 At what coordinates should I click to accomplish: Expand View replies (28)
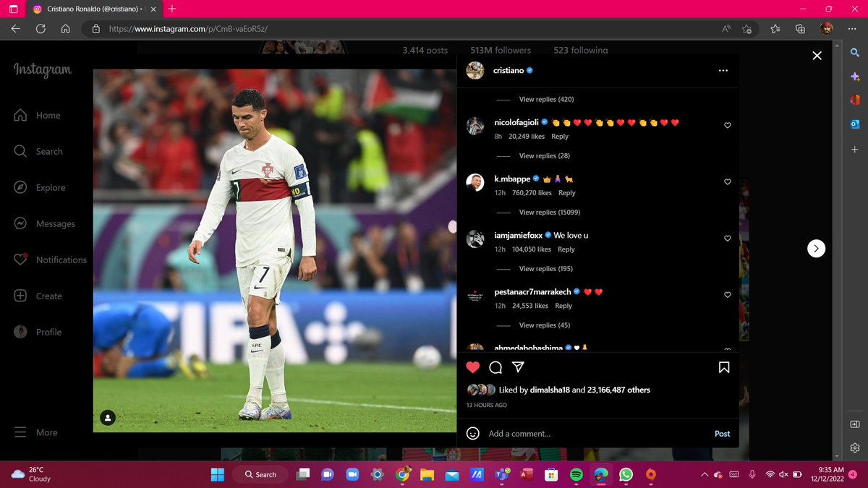544,155
